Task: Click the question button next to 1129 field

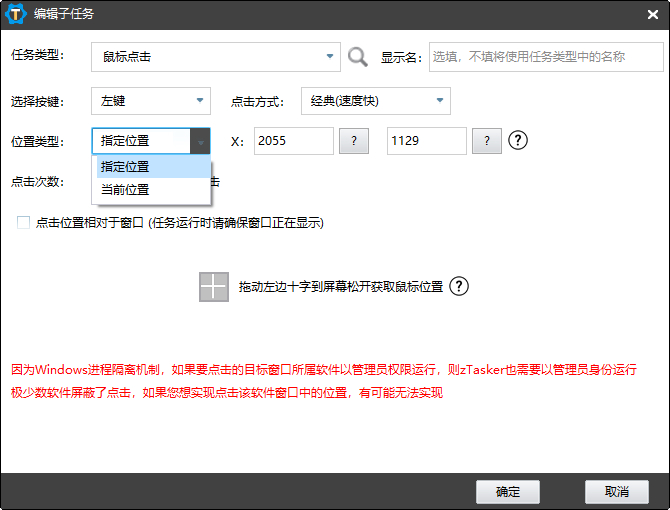Action: [487, 141]
